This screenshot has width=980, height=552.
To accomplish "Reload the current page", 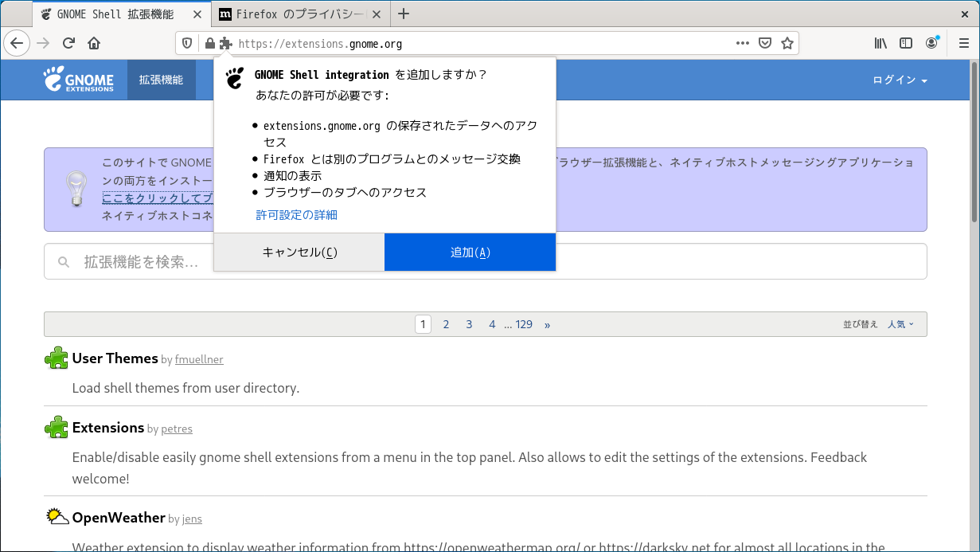I will pyautogui.click(x=68, y=43).
